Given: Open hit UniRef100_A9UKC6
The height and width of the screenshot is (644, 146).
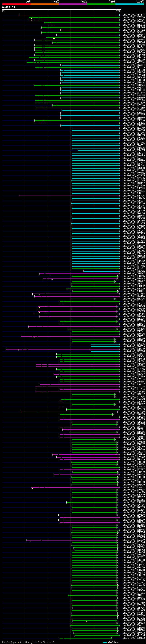Looking at the screenshot, I should pyautogui.click(x=133, y=20).
